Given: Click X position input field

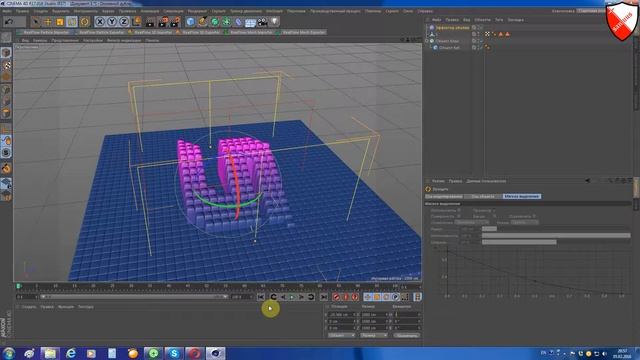Looking at the screenshot, I should point(342,315).
